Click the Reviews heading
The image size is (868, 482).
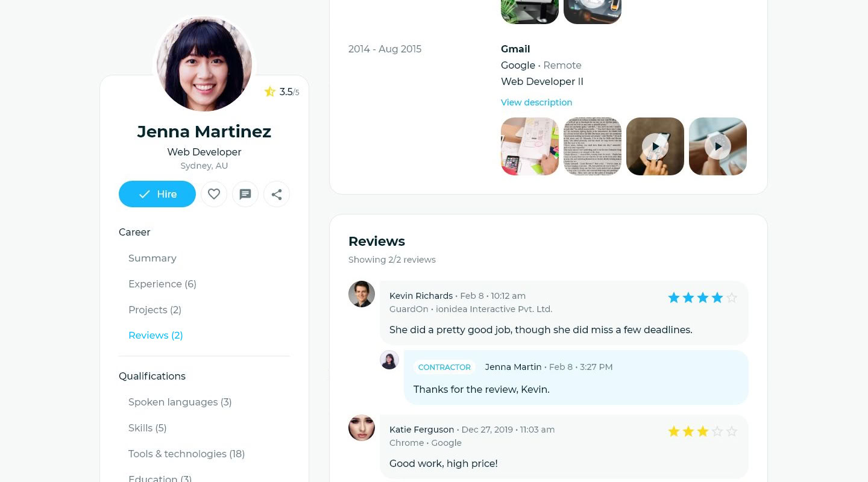[377, 241]
